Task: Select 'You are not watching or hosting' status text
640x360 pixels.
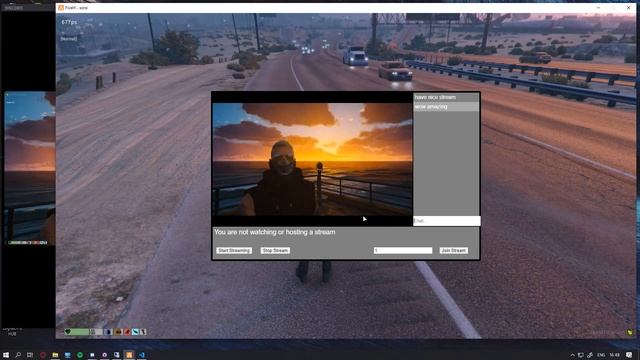Action: click(x=275, y=232)
